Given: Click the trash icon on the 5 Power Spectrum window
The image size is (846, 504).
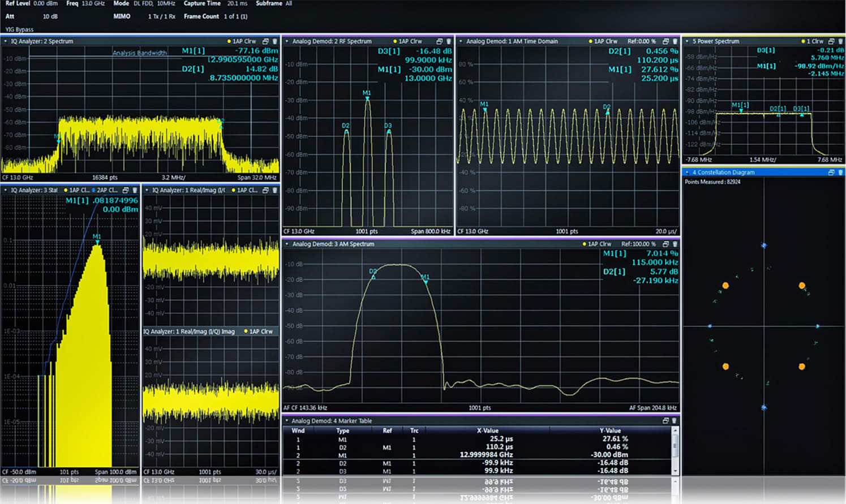Looking at the screenshot, I should point(841,41).
